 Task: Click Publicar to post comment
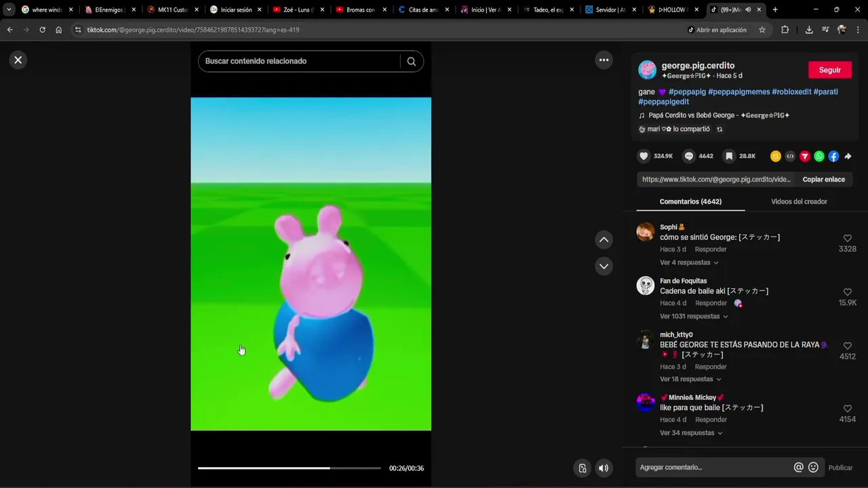pyautogui.click(x=840, y=468)
